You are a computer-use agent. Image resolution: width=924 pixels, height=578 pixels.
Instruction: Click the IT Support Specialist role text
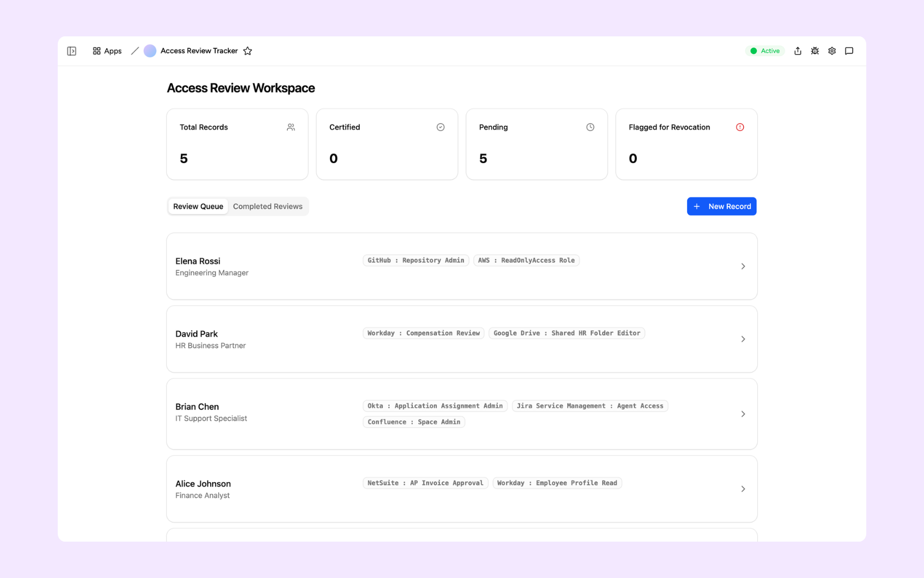tap(211, 419)
